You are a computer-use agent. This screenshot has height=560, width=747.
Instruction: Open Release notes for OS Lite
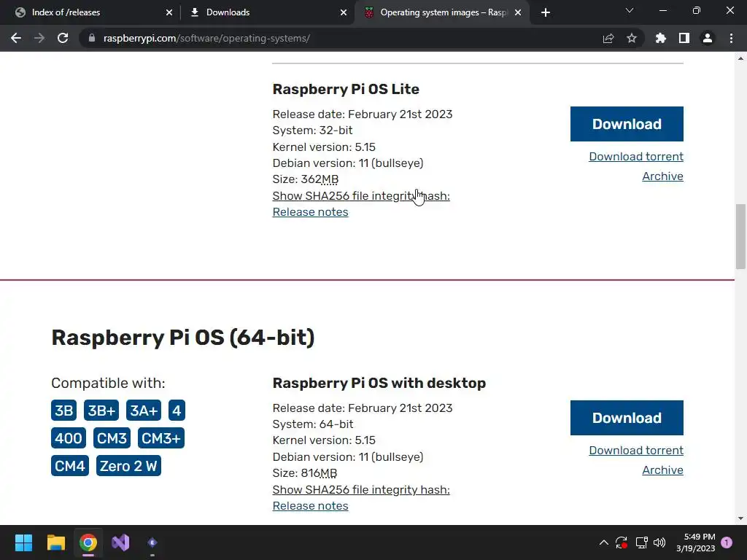(x=310, y=212)
